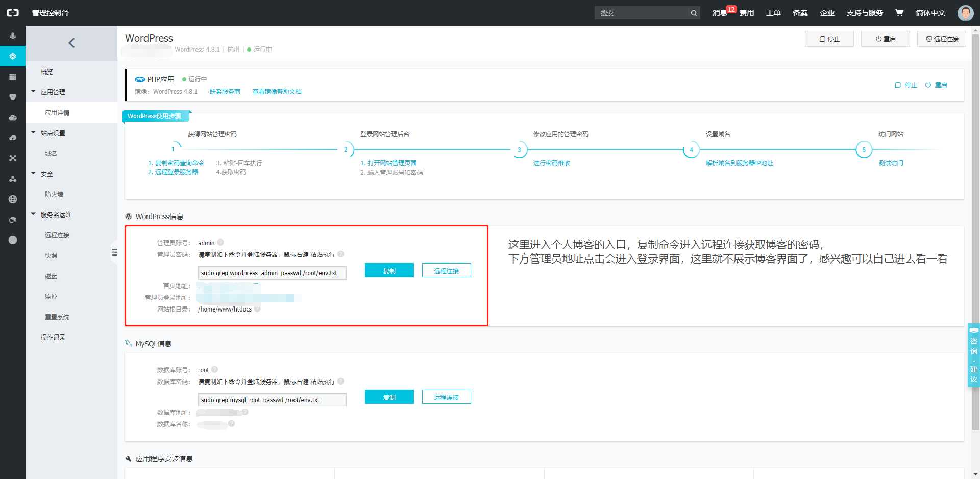Image resolution: width=980 pixels, height=479 pixels.
Task: Click the 打开网站管理页面 step link
Action: click(x=392, y=163)
